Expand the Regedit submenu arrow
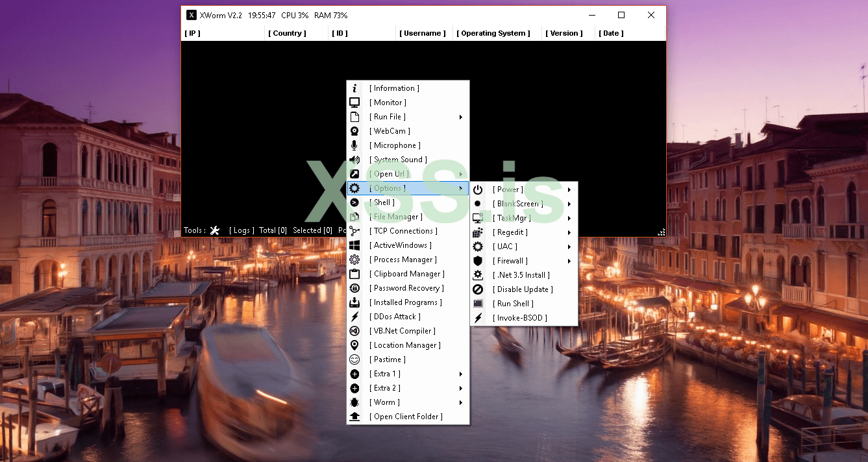This screenshot has height=462, width=868. 569,232
